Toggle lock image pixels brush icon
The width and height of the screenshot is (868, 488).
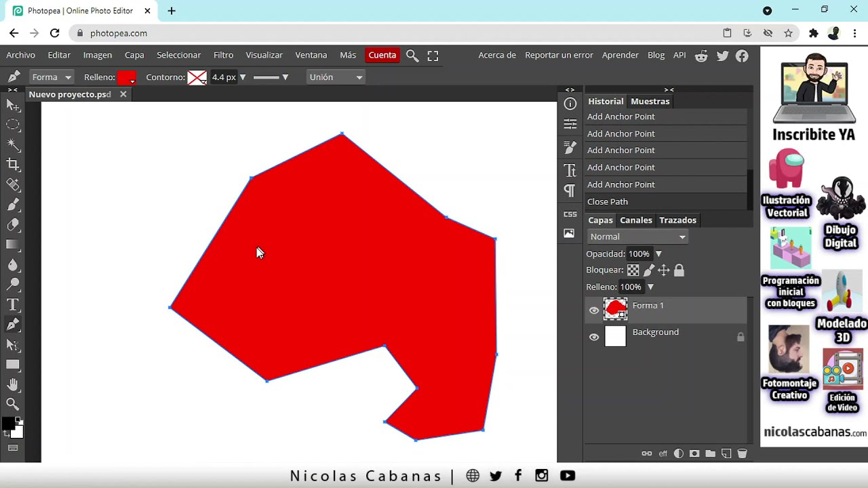(x=649, y=270)
